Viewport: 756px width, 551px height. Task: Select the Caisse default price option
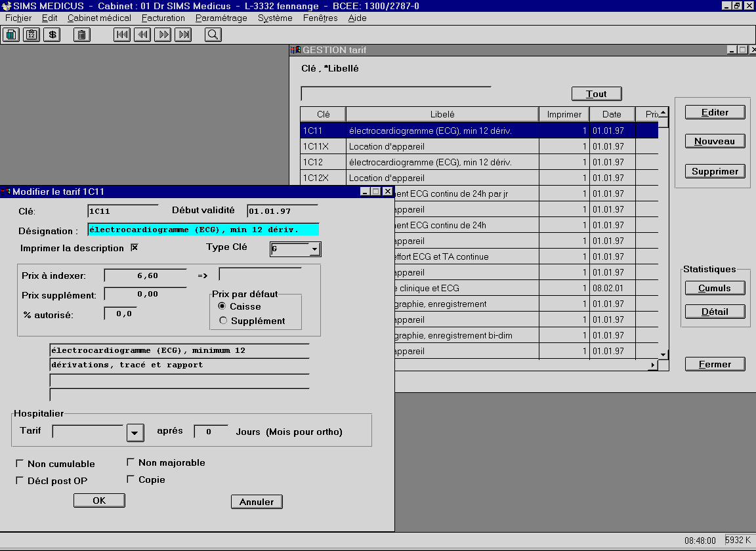(x=222, y=306)
